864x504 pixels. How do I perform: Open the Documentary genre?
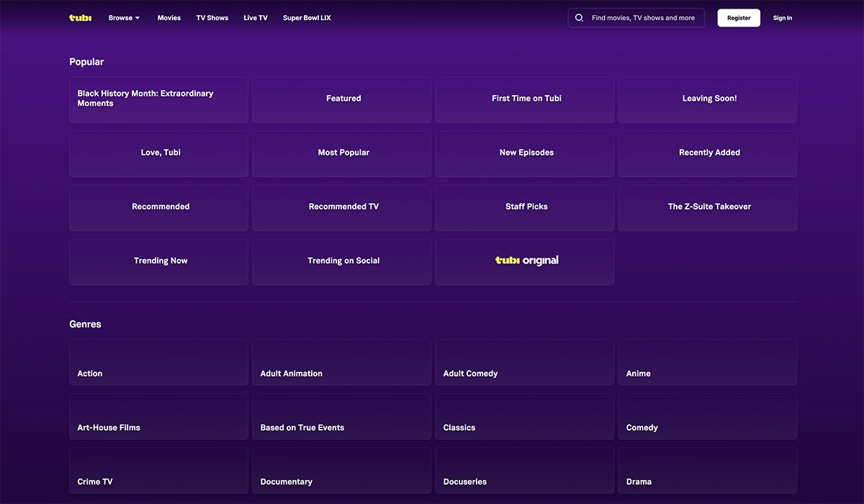pyautogui.click(x=342, y=470)
